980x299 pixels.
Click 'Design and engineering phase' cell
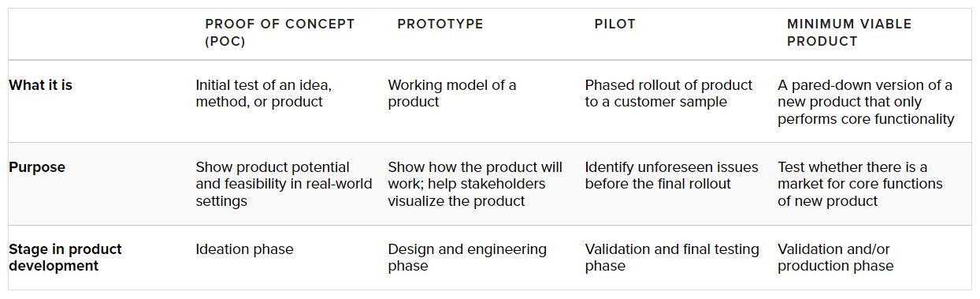(467, 257)
